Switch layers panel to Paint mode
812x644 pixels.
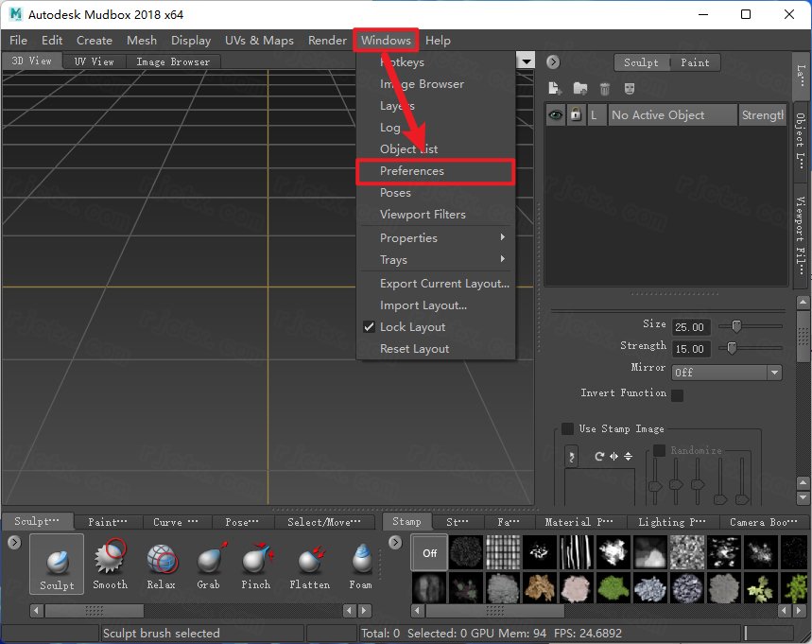[x=695, y=62]
